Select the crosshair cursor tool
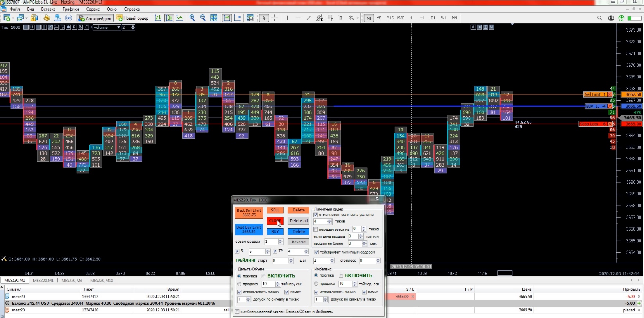 tap(275, 18)
